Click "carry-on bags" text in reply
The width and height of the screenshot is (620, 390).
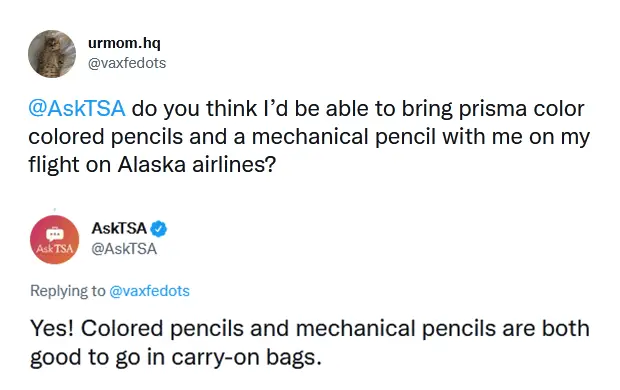[x=246, y=357]
